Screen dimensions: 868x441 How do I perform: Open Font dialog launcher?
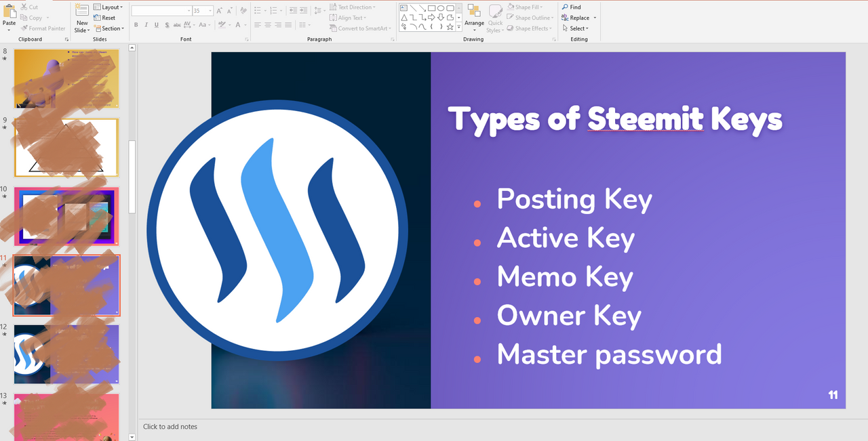[246, 39]
